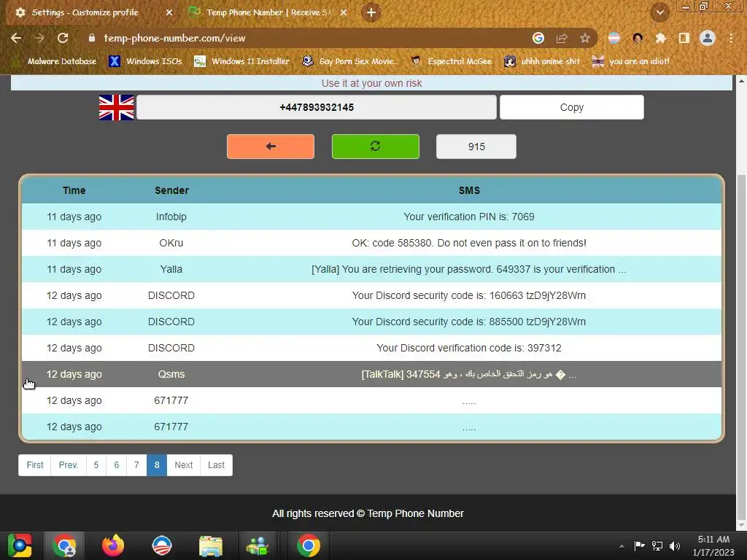Click the orange back arrow button
Screen dimensions: 747x560
pyautogui.click(x=271, y=146)
